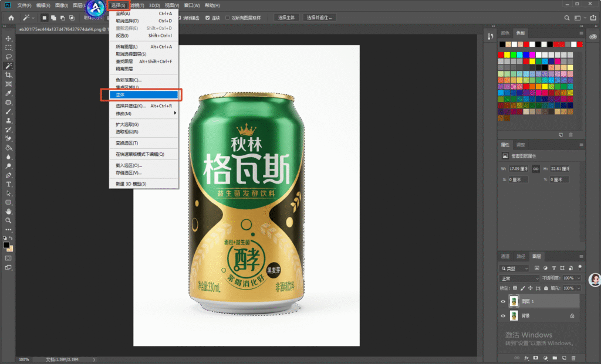601x364 pixels.
Task: Toggle link width and height icon
Action: (x=536, y=169)
